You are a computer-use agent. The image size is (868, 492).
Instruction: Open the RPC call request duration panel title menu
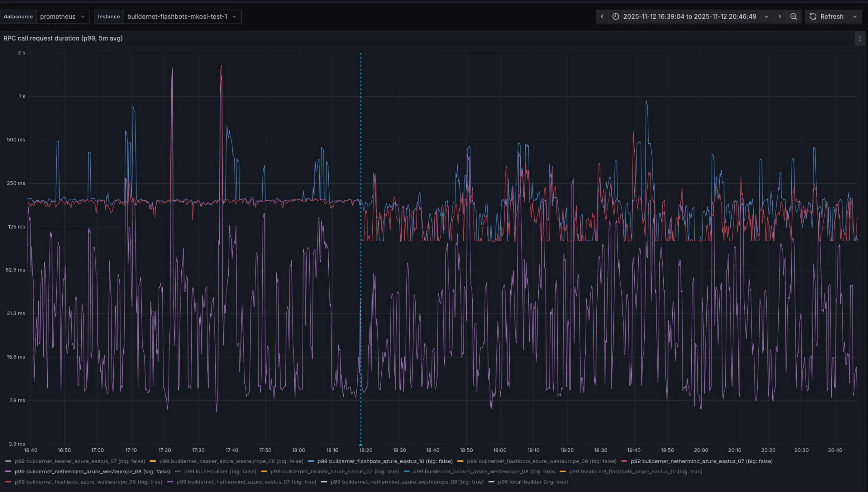point(63,38)
